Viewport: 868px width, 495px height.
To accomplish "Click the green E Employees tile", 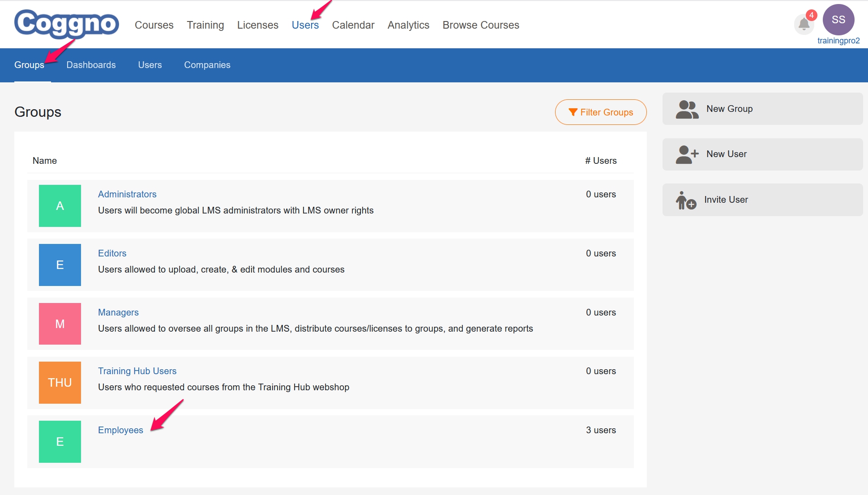I will (x=60, y=442).
